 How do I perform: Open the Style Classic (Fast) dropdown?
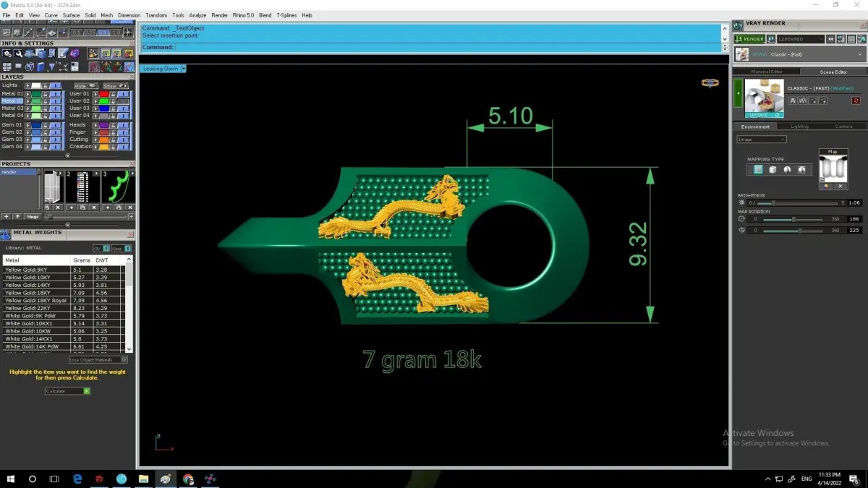[x=799, y=54]
